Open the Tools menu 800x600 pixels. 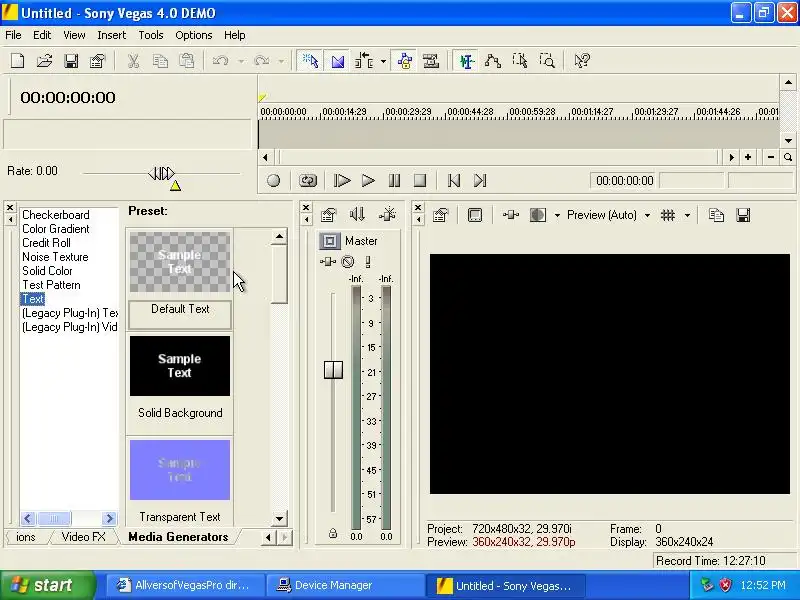[x=151, y=35]
